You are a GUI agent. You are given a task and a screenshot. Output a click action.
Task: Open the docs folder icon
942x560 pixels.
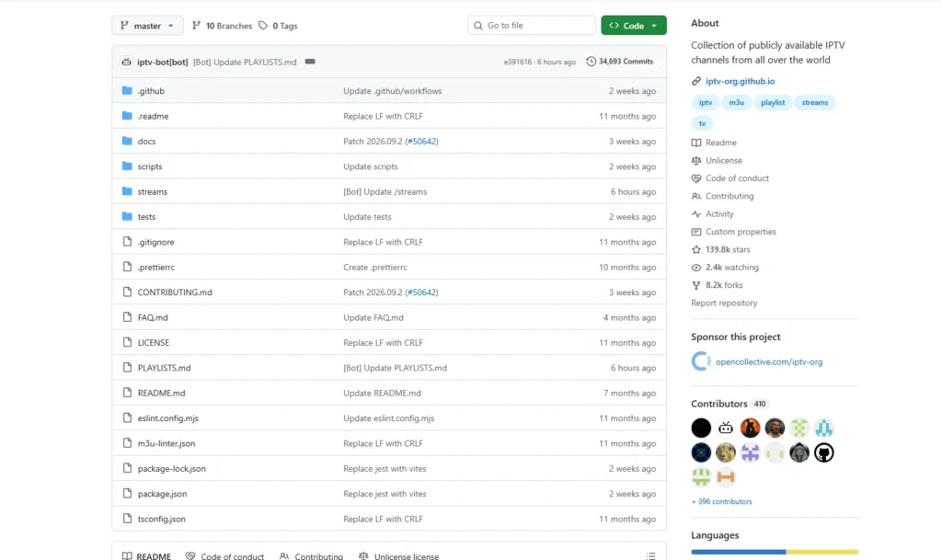tap(127, 141)
